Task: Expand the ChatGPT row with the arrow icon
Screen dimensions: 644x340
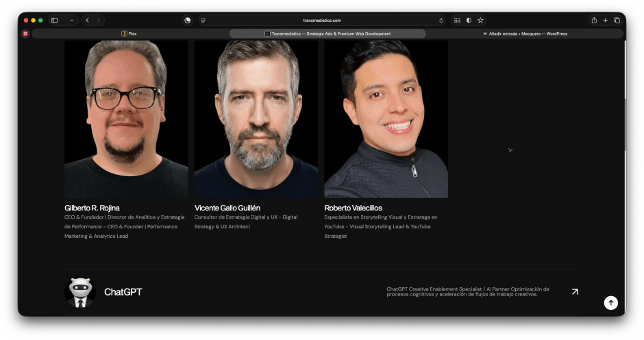Action: 574,291
